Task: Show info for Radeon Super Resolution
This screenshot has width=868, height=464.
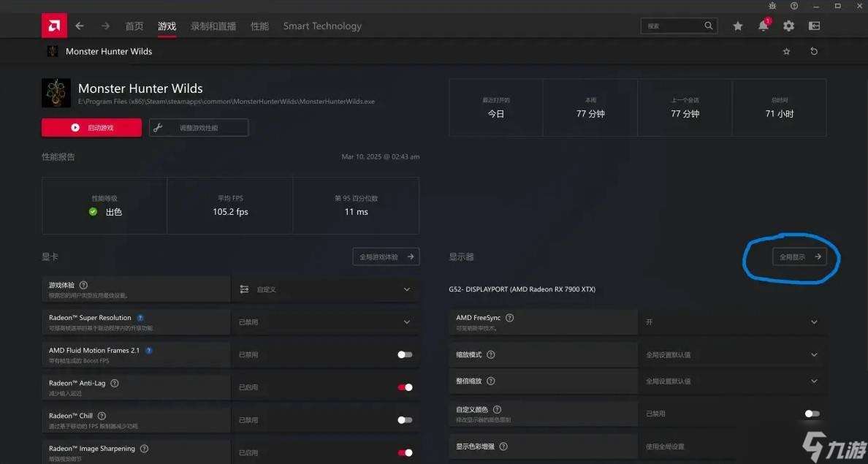Action: pyautogui.click(x=140, y=318)
